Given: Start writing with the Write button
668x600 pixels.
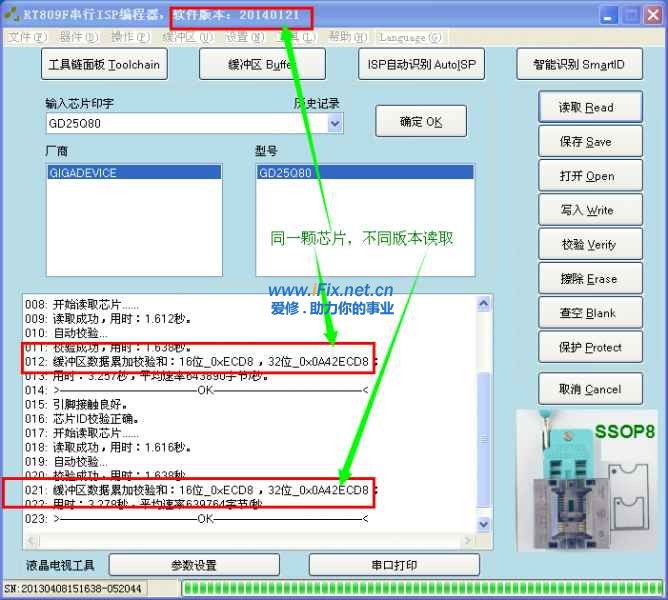Looking at the screenshot, I should click(x=586, y=210).
